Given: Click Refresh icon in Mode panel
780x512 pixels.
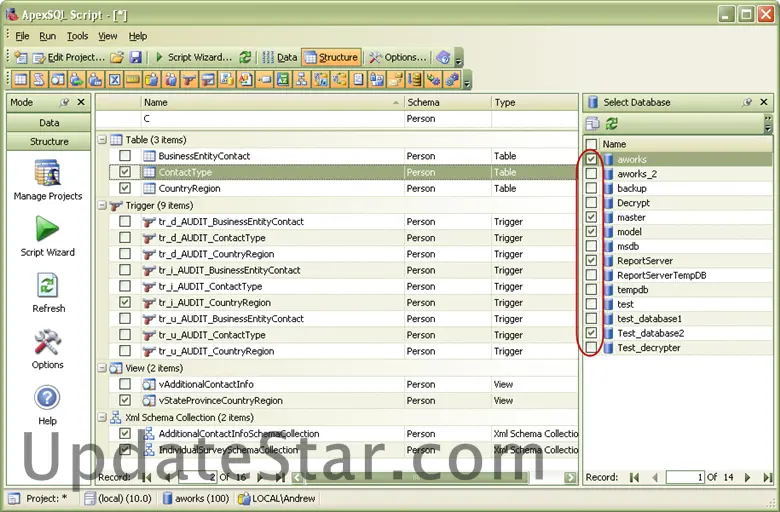Looking at the screenshot, I should [x=48, y=293].
